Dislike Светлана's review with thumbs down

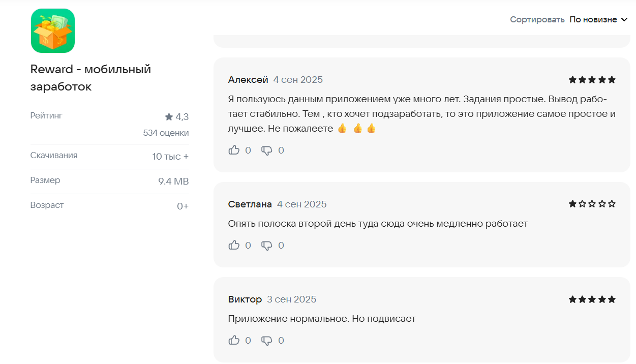267,246
